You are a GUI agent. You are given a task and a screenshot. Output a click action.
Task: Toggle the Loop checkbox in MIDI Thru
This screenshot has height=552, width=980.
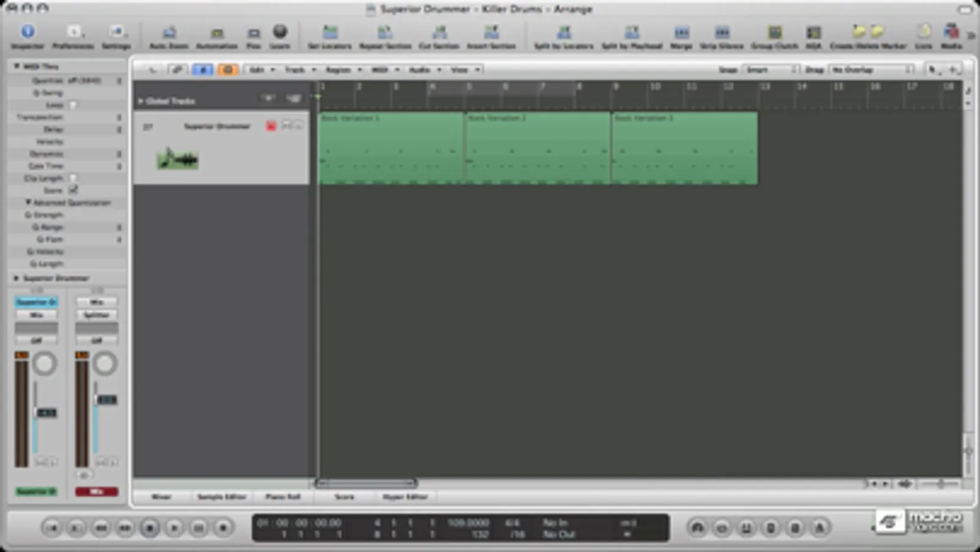click(73, 105)
